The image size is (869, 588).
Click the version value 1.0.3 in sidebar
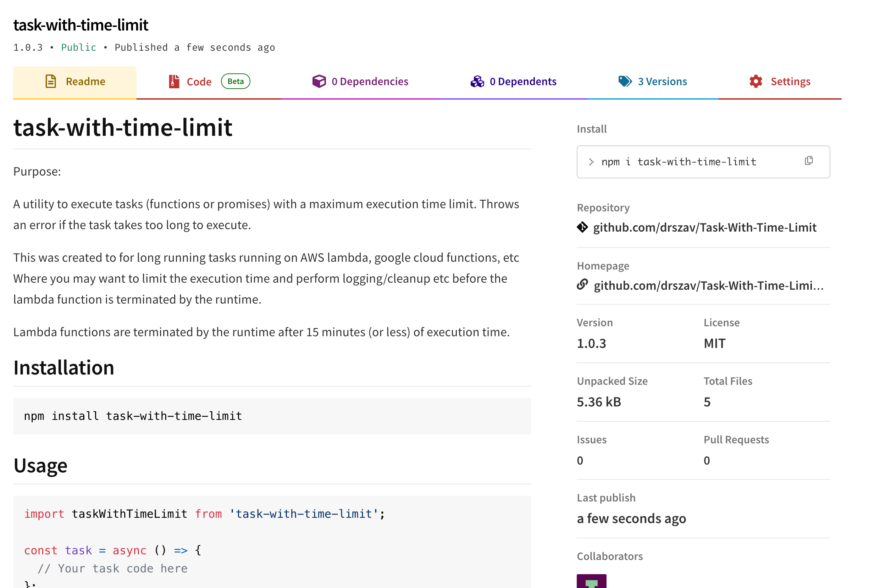tap(591, 343)
